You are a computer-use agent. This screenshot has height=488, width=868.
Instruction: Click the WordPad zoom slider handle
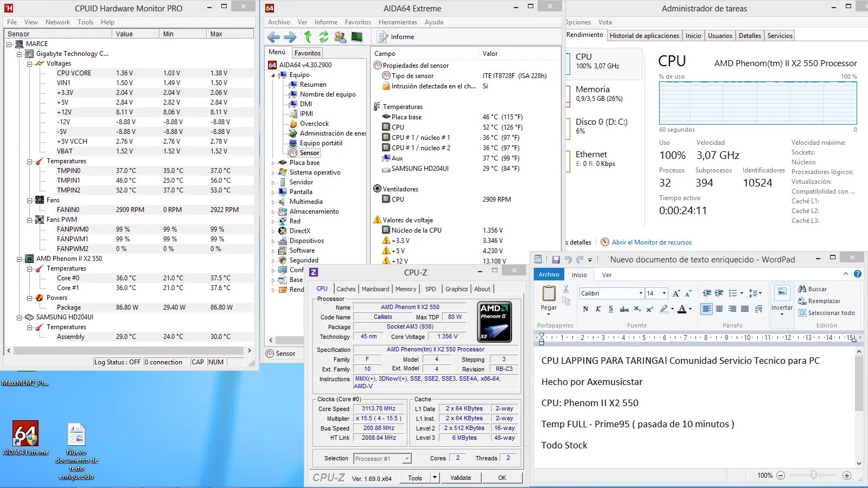click(x=813, y=475)
